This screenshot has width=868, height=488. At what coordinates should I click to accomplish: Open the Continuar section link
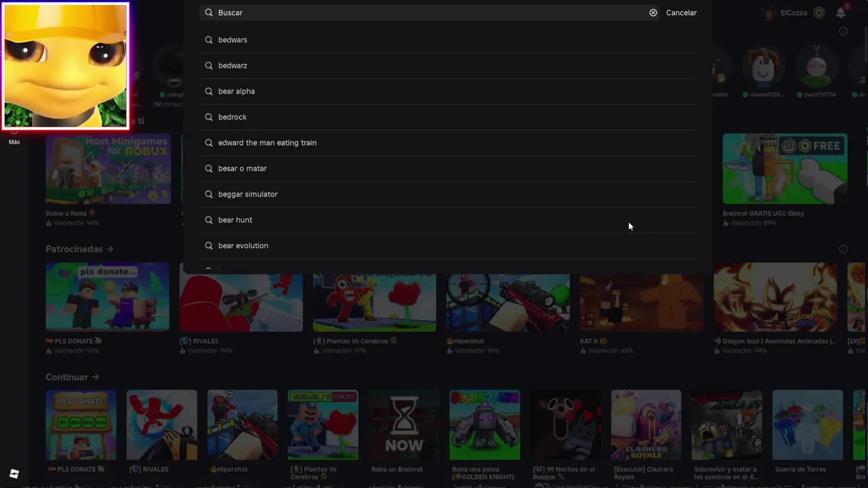(x=73, y=377)
